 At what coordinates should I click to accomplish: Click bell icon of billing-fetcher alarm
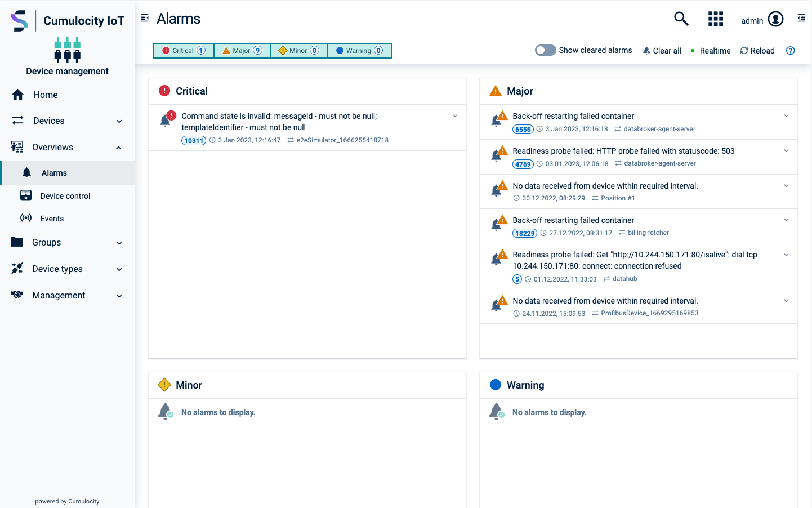499,222
